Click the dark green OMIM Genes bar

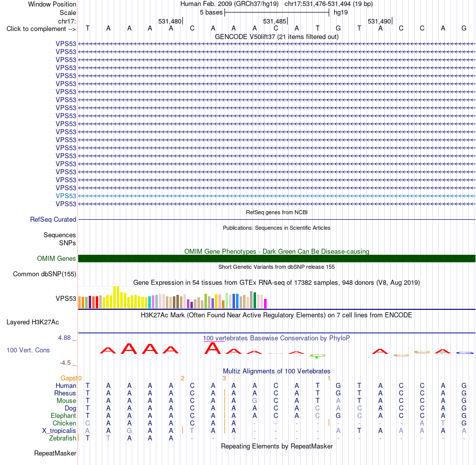[277, 258]
